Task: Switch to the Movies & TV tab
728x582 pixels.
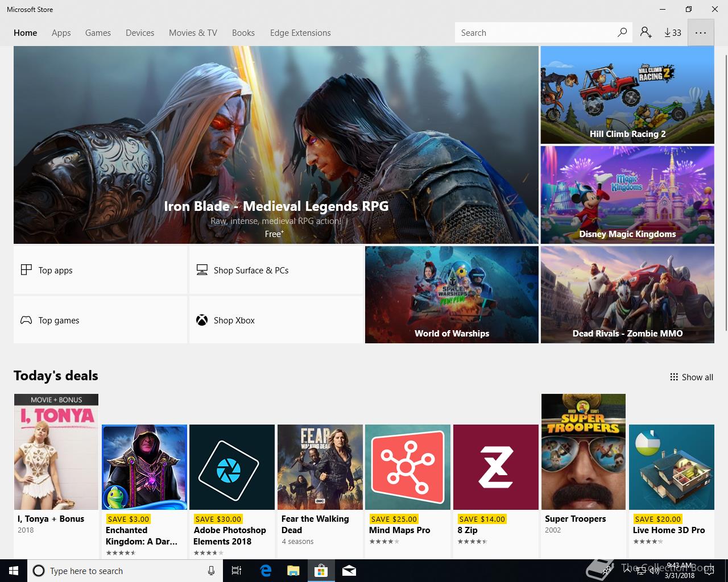Action: tap(193, 33)
